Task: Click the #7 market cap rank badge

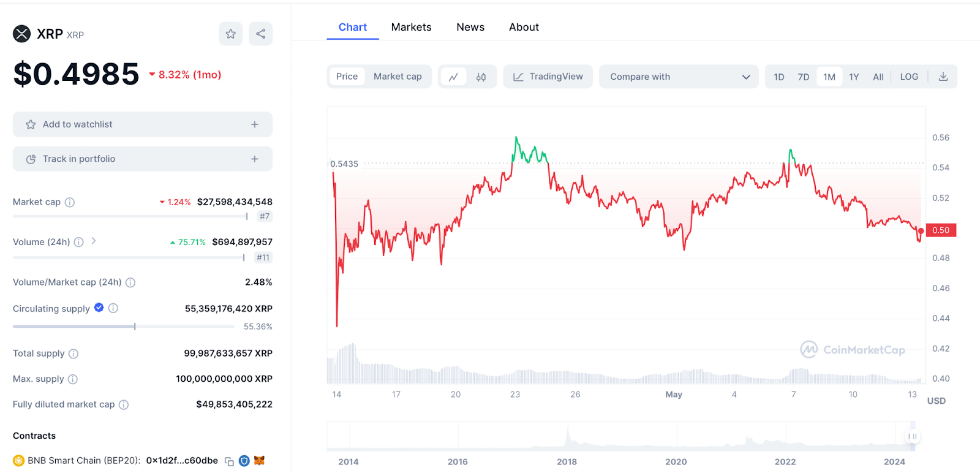Action: pos(265,216)
